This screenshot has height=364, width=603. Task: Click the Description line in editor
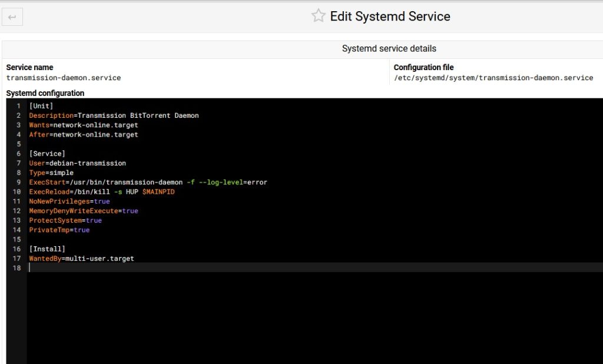click(x=114, y=115)
